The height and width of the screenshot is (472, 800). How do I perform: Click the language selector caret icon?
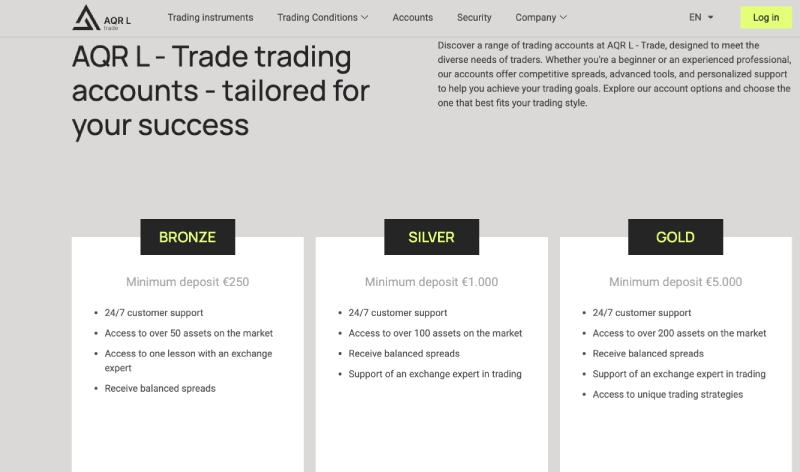pyautogui.click(x=711, y=17)
